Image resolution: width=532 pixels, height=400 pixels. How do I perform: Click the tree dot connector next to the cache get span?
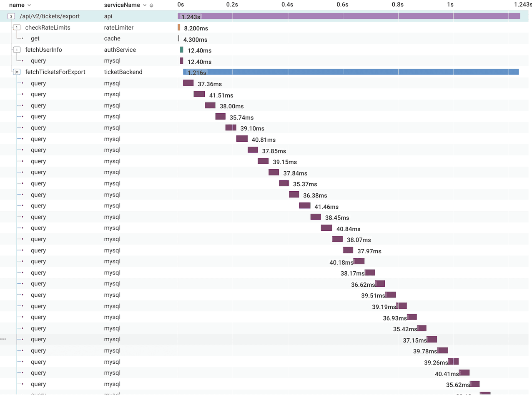click(x=23, y=38)
